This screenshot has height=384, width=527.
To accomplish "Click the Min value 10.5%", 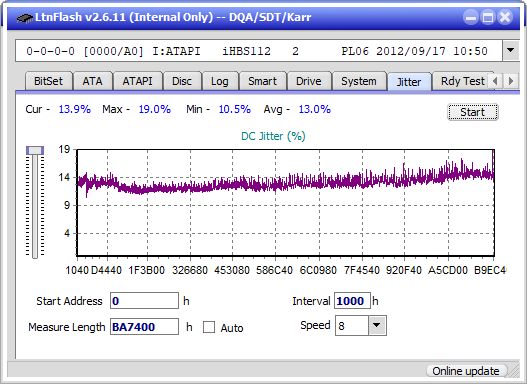I will click(x=235, y=109).
